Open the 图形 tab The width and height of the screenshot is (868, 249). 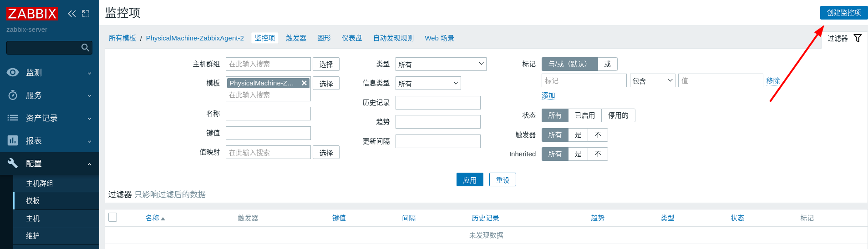coord(324,38)
